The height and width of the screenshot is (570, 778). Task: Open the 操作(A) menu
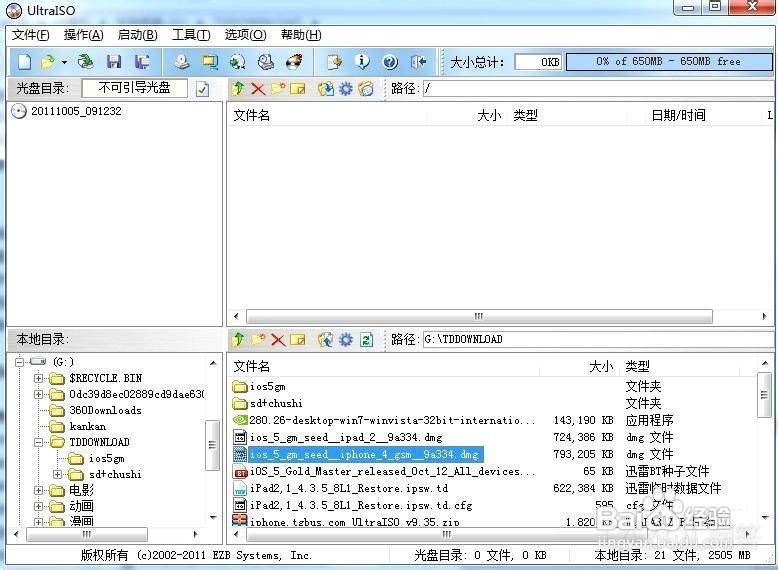coord(83,35)
